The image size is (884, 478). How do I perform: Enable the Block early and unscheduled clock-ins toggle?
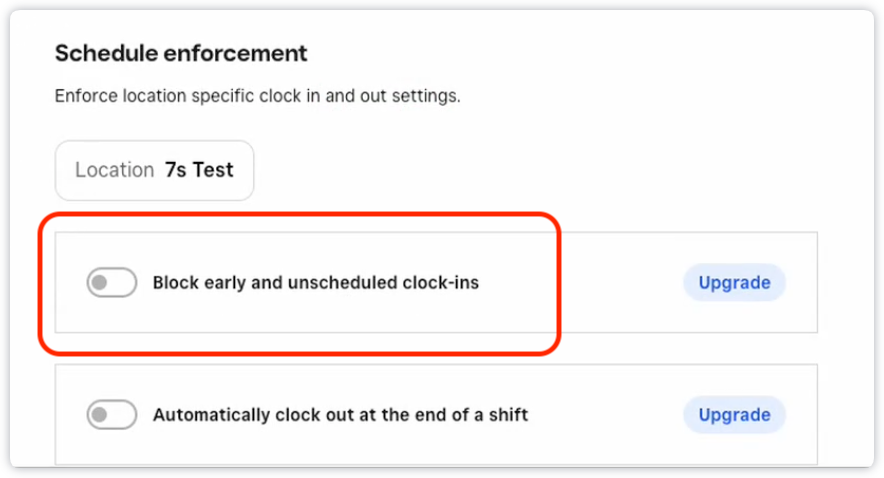tap(111, 283)
